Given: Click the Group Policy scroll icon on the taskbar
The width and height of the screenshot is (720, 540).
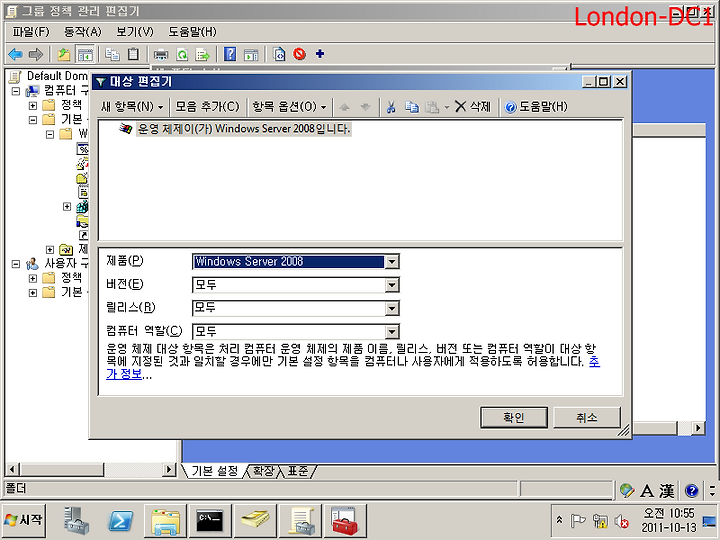Looking at the screenshot, I should coord(301,521).
